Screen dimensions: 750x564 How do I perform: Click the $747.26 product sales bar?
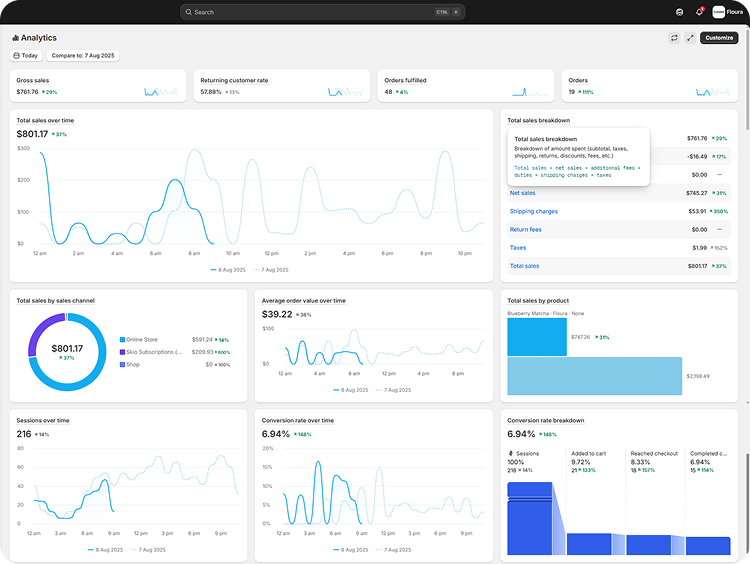537,337
